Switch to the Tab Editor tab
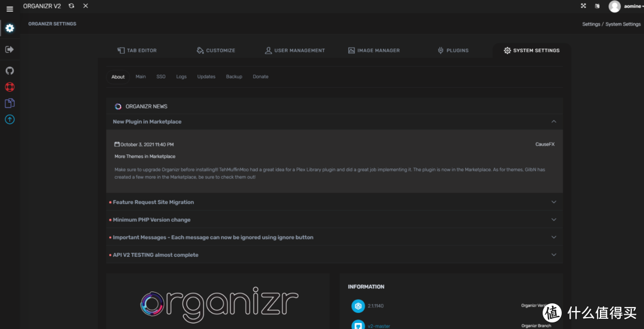The width and height of the screenshot is (644, 329). point(137,51)
